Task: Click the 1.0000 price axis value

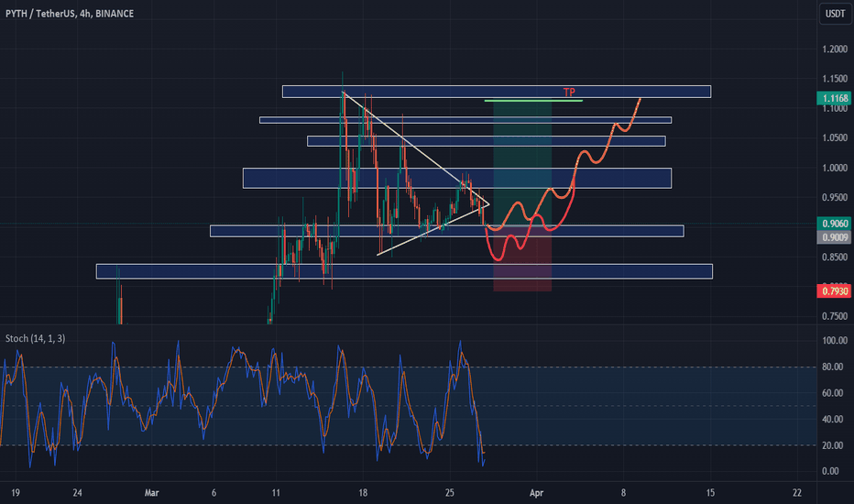Action: [835, 168]
